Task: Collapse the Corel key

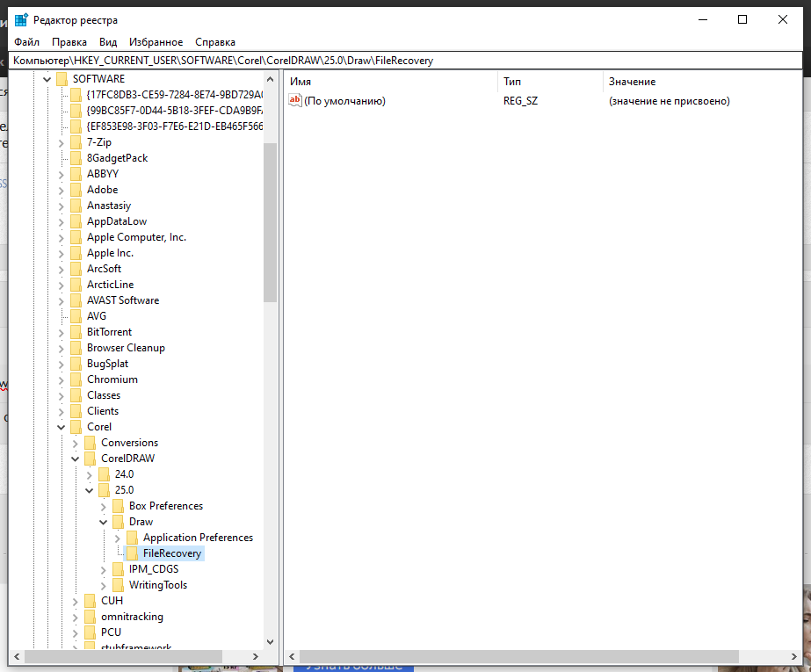Action: [61, 427]
